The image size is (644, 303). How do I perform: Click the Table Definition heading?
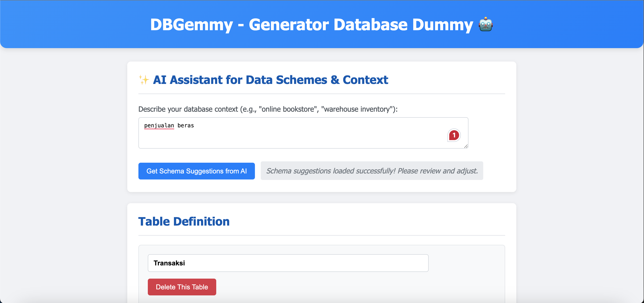point(184,222)
